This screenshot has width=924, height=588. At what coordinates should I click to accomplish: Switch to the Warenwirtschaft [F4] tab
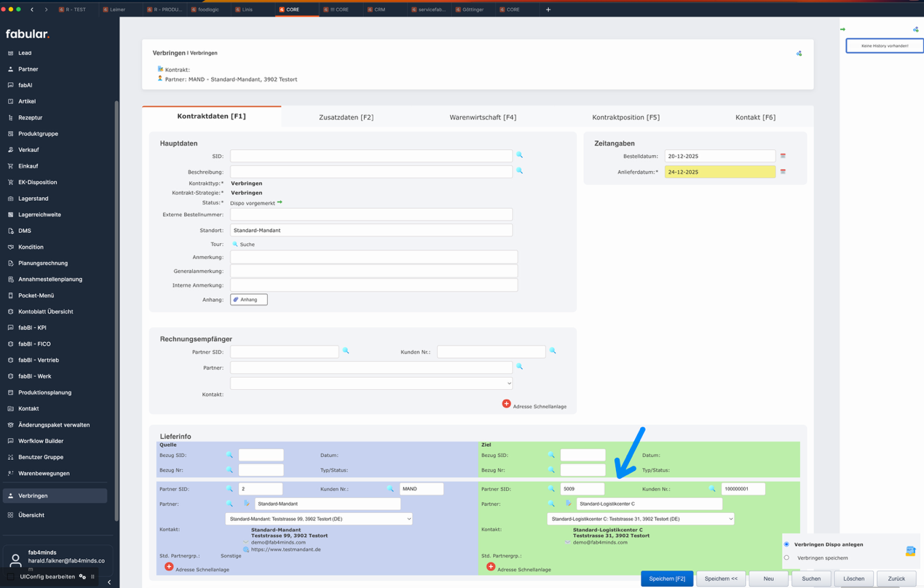point(483,117)
